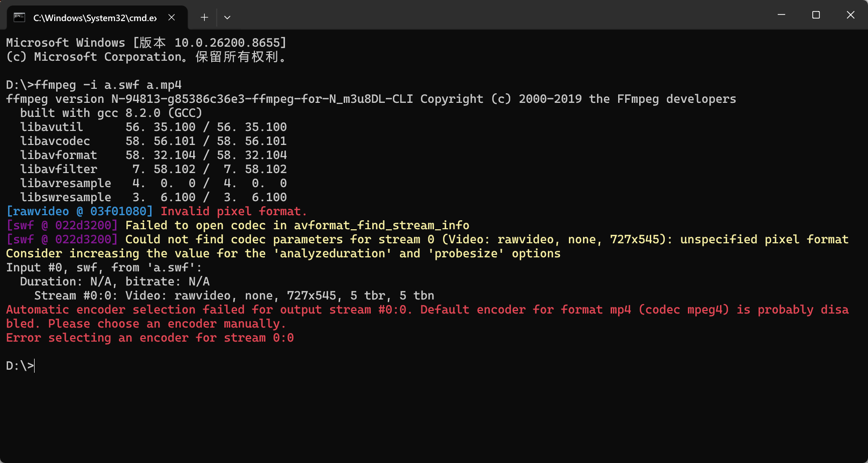Click the 'libavutil' version line
Viewport: 868px width, 463px height.
(x=154, y=127)
